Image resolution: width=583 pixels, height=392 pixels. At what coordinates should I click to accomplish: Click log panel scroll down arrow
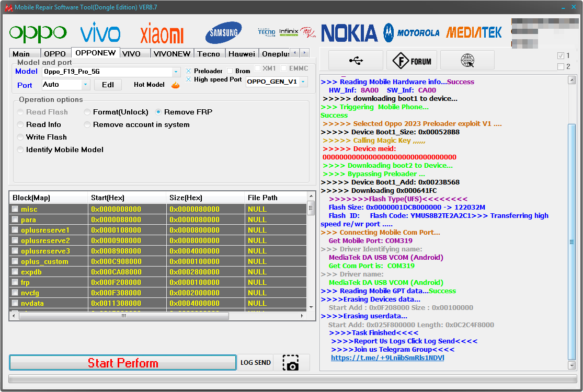click(572, 366)
